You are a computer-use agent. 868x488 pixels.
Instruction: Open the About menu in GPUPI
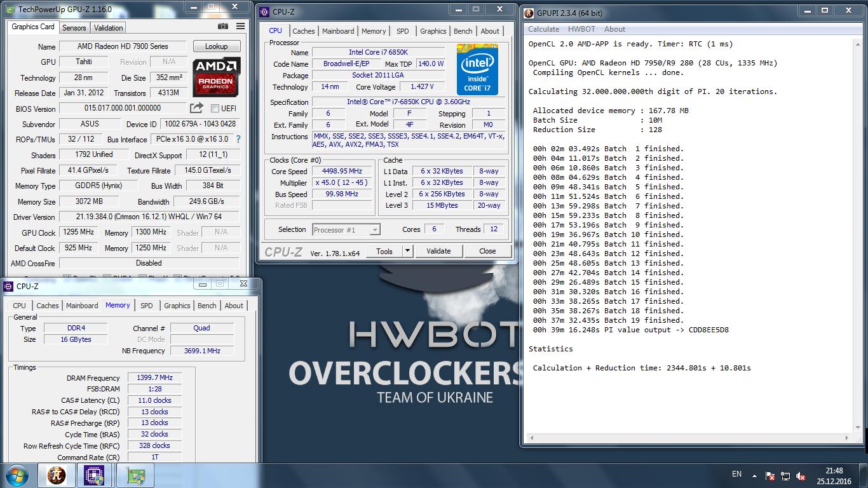pyautogui.click(x=614, y=29)
